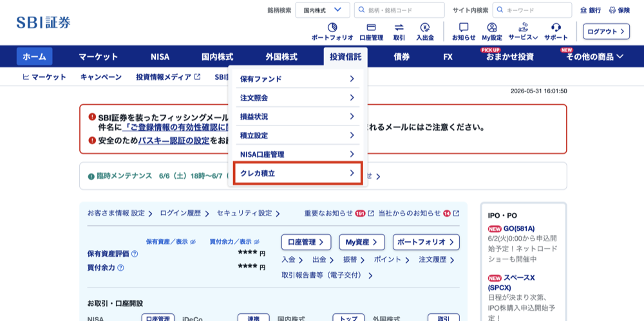Click the 銀行 building icon link
Viewport: 644px width, 321px height.
(x=590, y=10)
